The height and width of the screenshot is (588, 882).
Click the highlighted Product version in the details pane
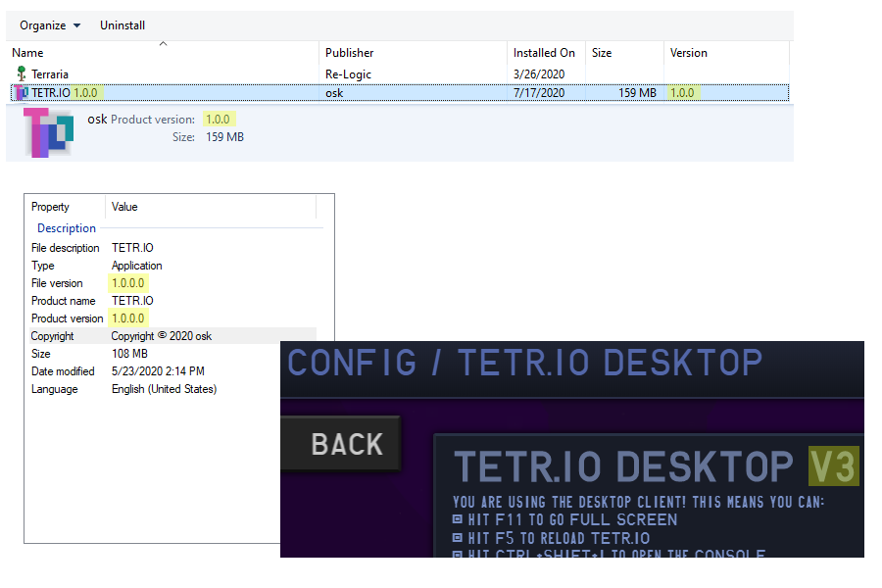click(x=220, y=116)
